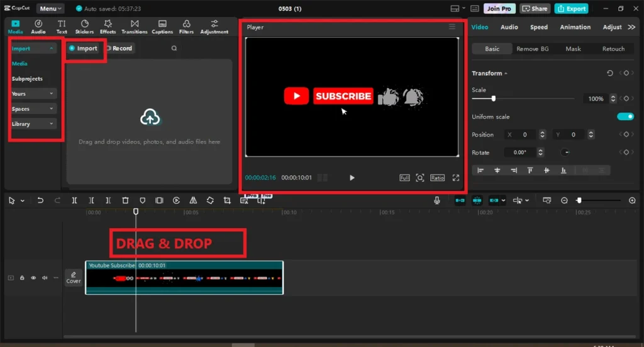Click the Scale slider handle
The image size is (644, 347).
[493, 99]
